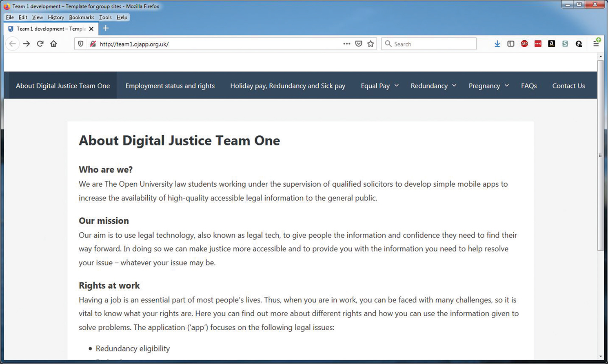Go to the Firefox home page
Image resolution: width=608 pixels, height=364 pixels.
(x=53, y=44)
